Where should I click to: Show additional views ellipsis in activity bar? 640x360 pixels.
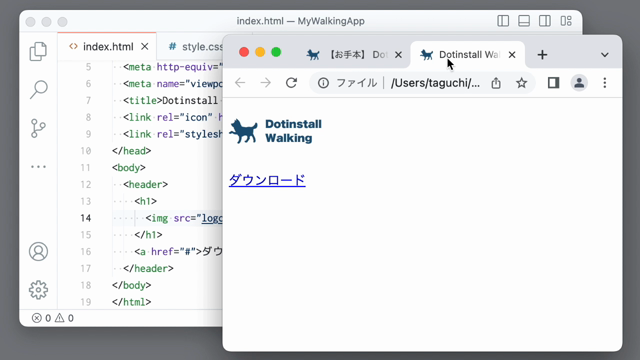tap(38, 167)
